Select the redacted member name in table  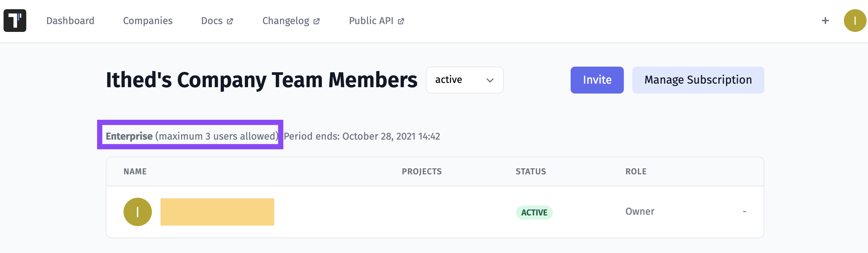tap(217, 212)
